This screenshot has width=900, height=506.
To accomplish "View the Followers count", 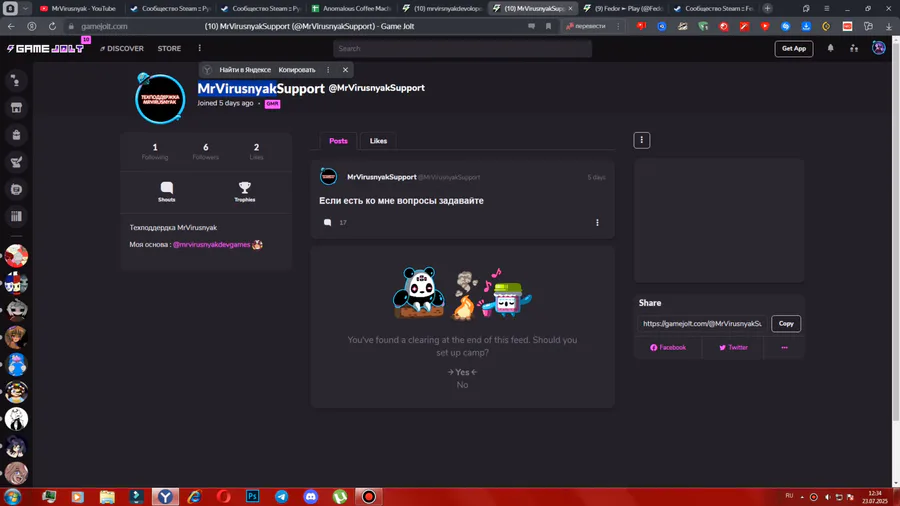I will coord(205,151).
